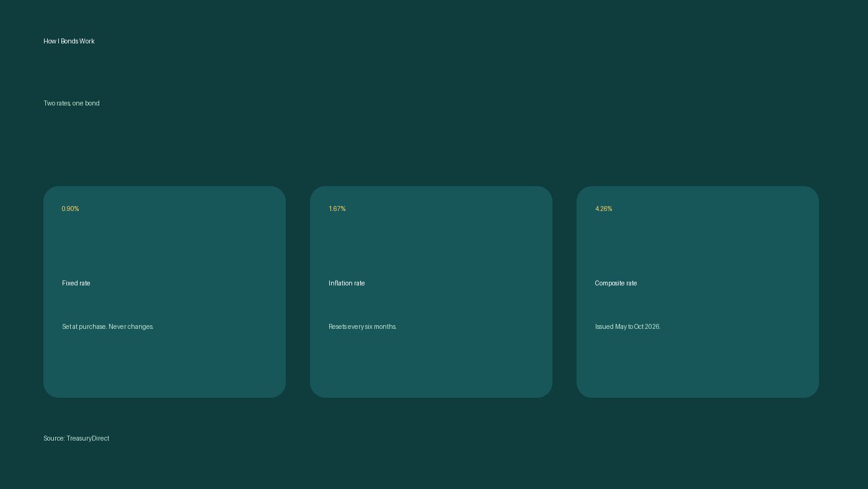Click the 'How I Bonds Work' title text
This screenshot has width=868, height=489.
coord(69,41)
